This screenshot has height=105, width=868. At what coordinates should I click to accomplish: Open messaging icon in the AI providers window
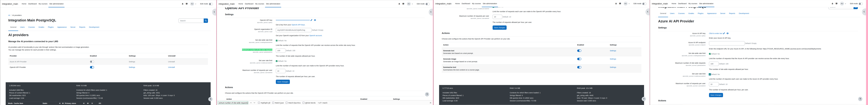coord(187,4)
